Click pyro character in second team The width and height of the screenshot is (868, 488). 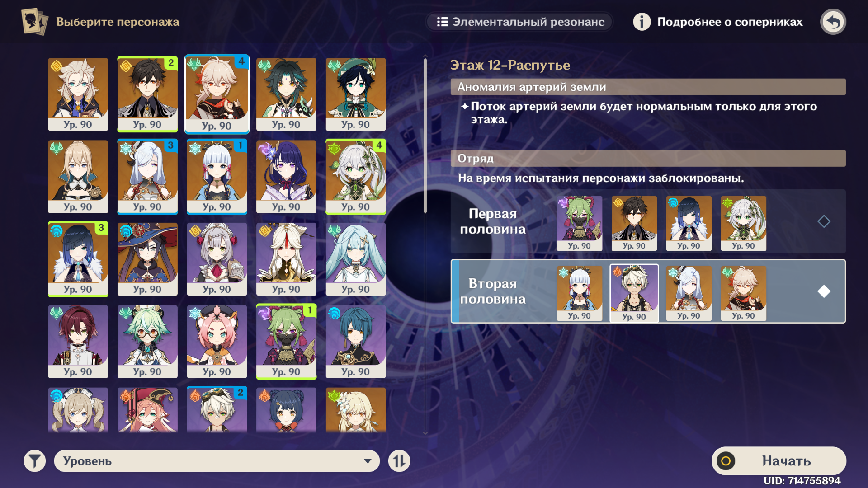click(x=634, y=293)
